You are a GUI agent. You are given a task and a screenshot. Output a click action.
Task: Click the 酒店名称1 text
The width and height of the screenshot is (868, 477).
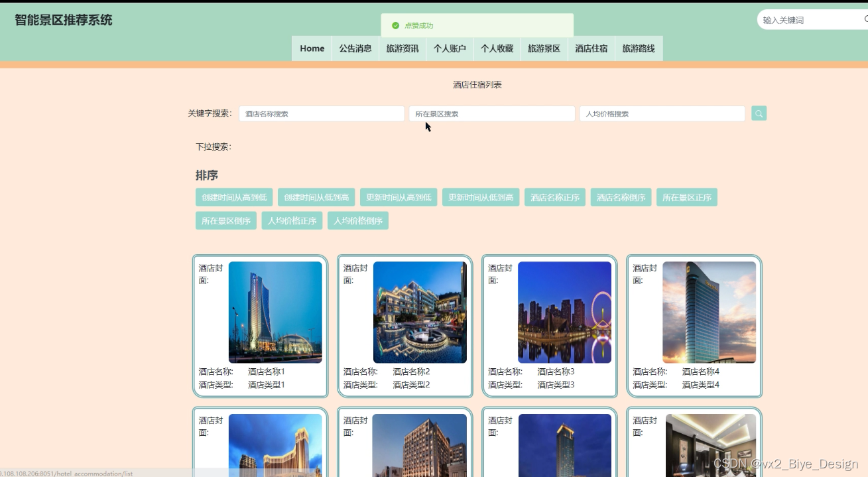[267, 372]
